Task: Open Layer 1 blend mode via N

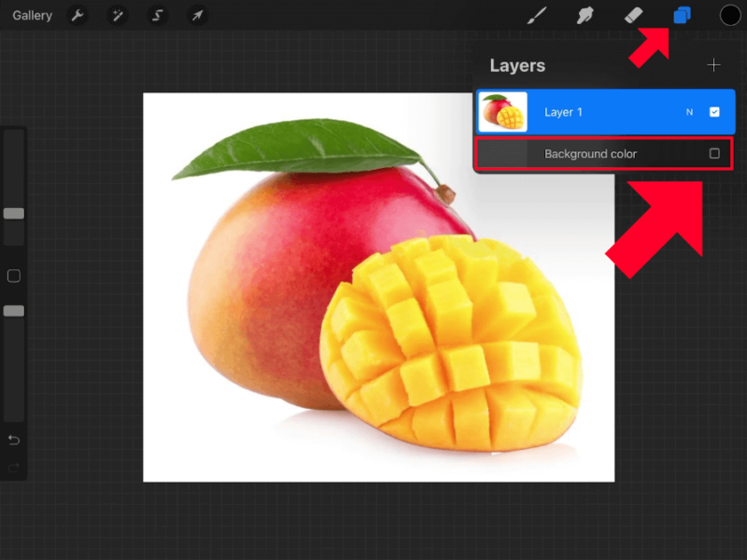Action: pyautogui.click(x=689, y=111)
